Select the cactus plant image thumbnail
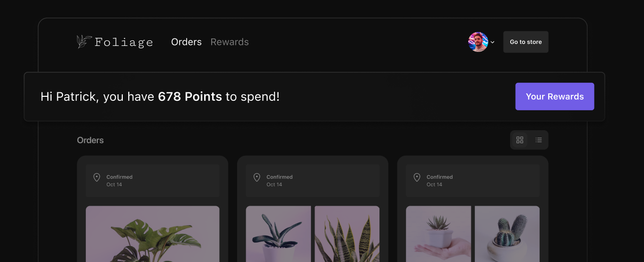Image resolution: width=644 pixels, height=262 pixels. [x=507, y=234]
